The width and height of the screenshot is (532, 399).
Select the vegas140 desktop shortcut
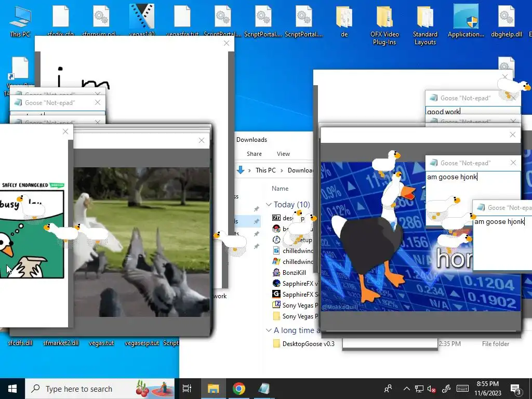(x=142, y=20)
